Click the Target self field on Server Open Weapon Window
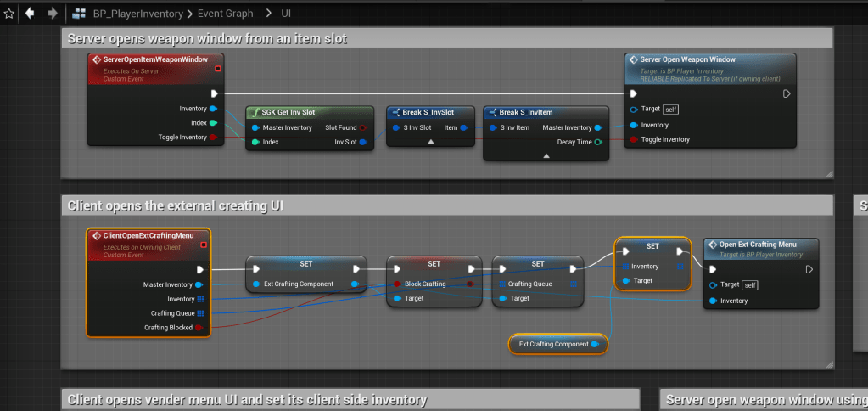Screen dimensions: 868x411 point(671,110)
